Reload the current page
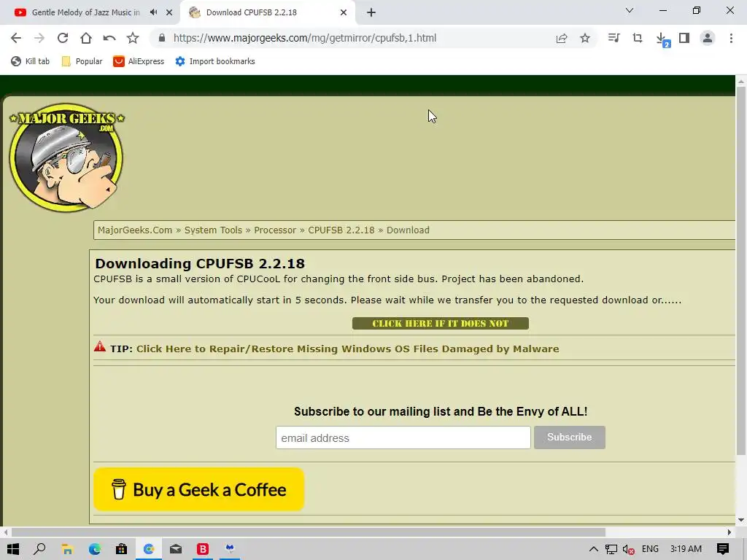 63,38
